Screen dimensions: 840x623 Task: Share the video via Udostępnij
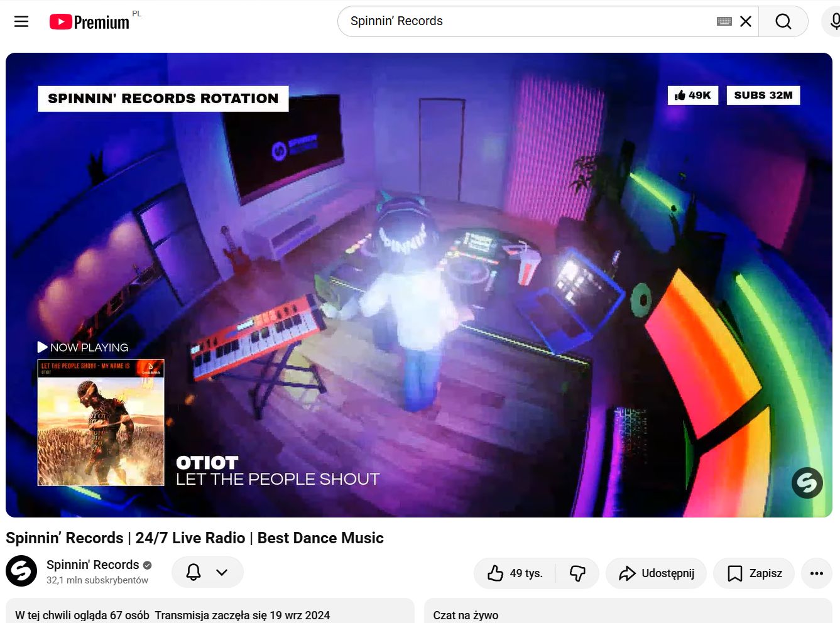point(656,573)
